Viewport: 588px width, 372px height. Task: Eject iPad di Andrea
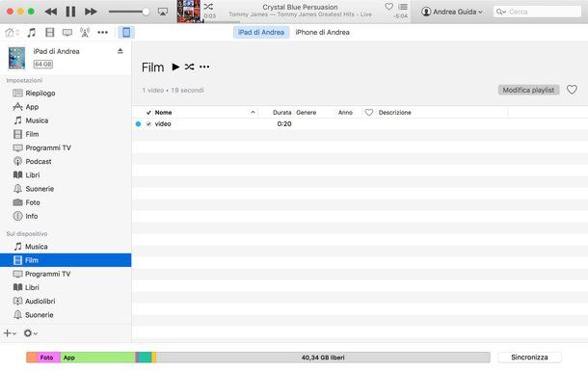click(x=120, y=51)
